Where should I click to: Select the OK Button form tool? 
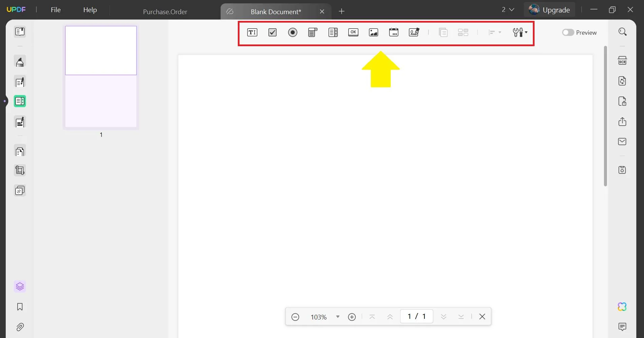click(x=353, y=32)
